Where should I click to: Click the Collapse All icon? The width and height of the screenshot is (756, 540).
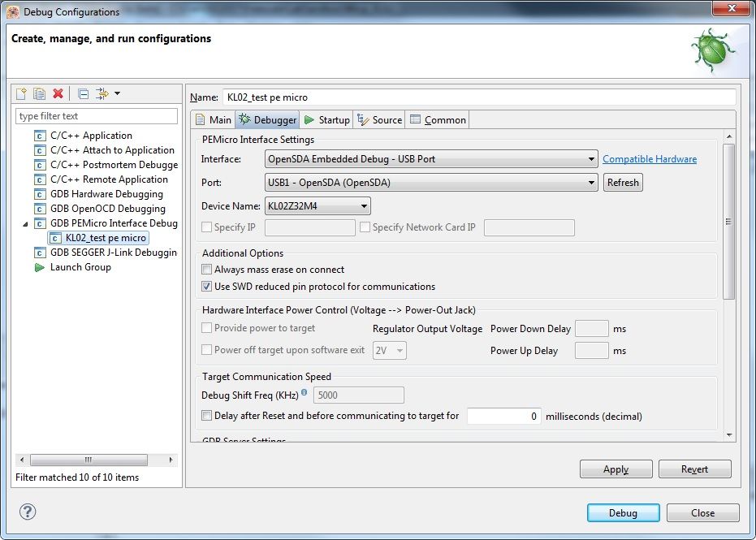(84, 93)
